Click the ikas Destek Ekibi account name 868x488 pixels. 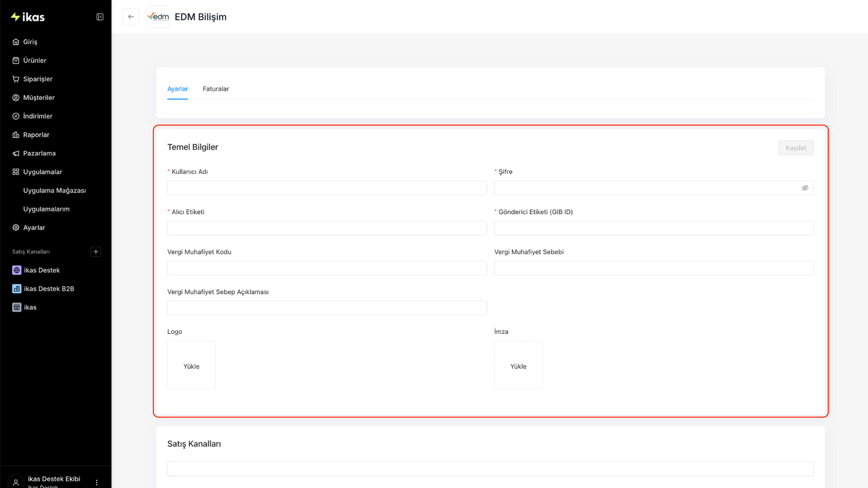(54, 479)
